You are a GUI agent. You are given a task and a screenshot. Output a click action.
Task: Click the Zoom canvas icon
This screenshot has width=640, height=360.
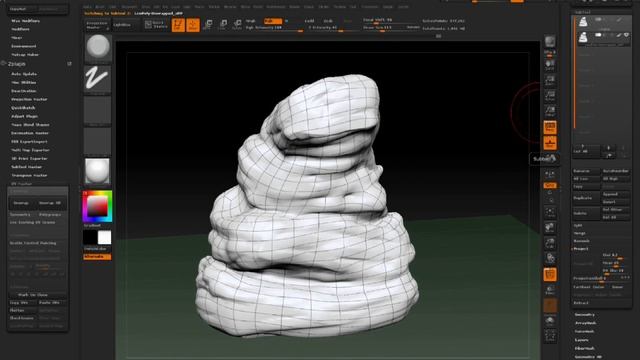550,80
